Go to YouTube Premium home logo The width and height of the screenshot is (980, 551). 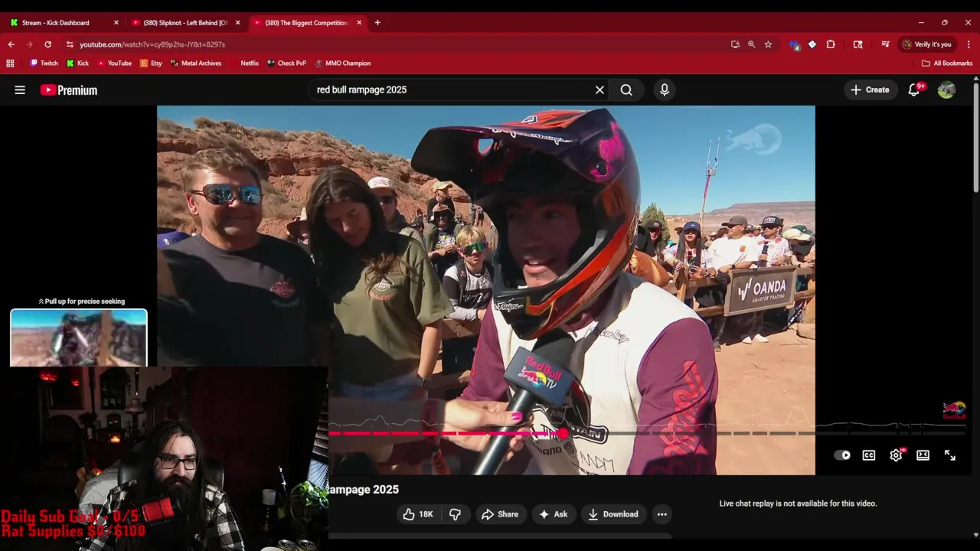click(69, 90)
